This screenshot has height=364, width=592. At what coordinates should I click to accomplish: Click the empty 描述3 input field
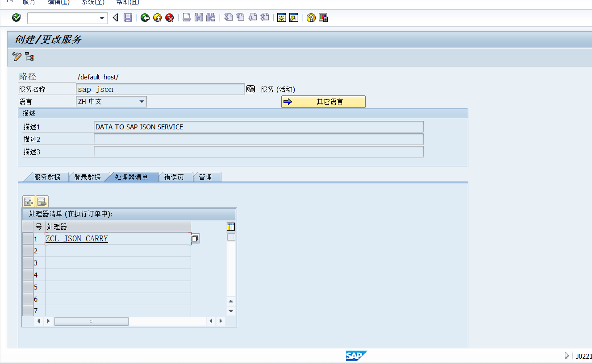(258, 152)
